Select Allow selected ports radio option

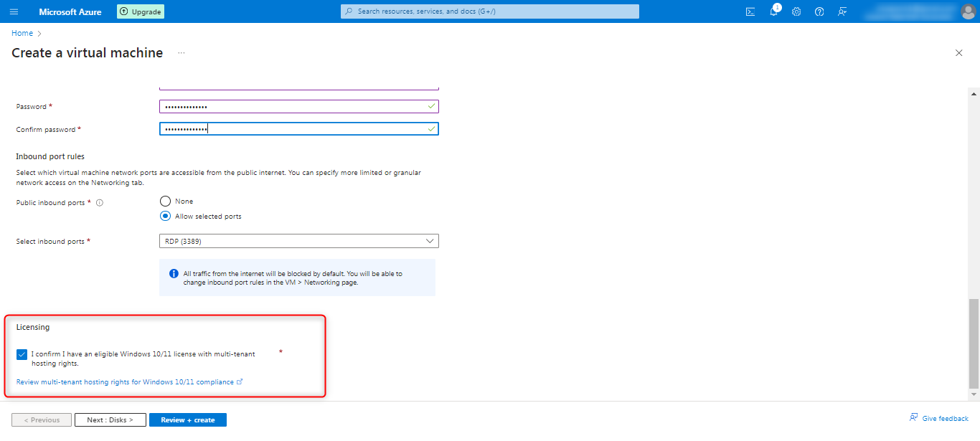(166, 216)
